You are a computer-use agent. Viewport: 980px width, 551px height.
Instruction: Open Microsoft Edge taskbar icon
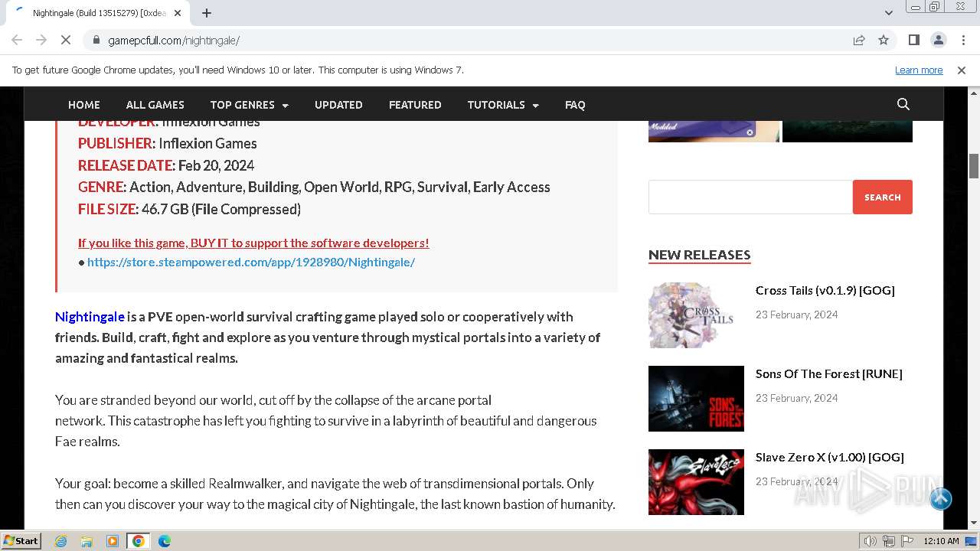click(x=165, y=541)
